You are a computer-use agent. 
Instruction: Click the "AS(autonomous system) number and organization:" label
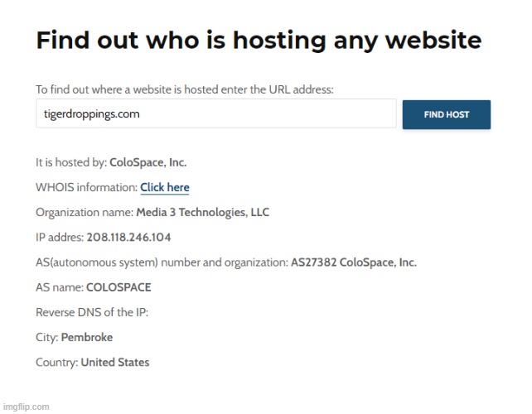click(x=162, y=262)
